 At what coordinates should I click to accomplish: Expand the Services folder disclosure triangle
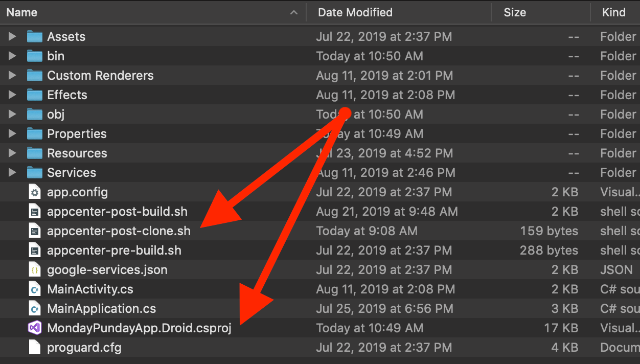[x=12, y=173]
